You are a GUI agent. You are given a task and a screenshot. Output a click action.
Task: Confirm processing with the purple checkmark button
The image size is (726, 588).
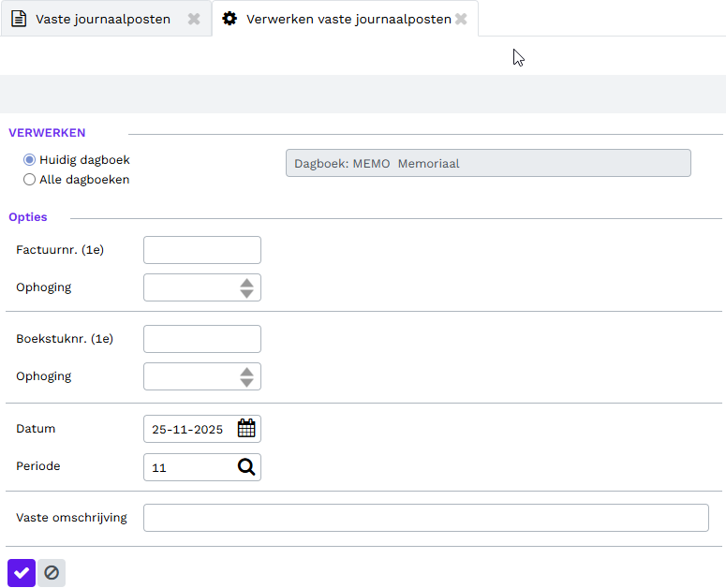pos(22,573)
